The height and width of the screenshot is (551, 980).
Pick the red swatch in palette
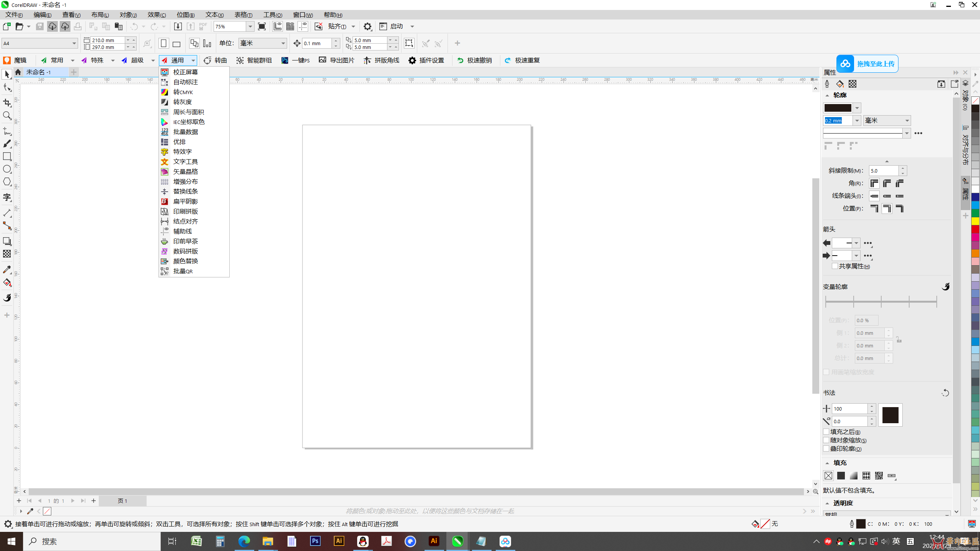point(975,229)
